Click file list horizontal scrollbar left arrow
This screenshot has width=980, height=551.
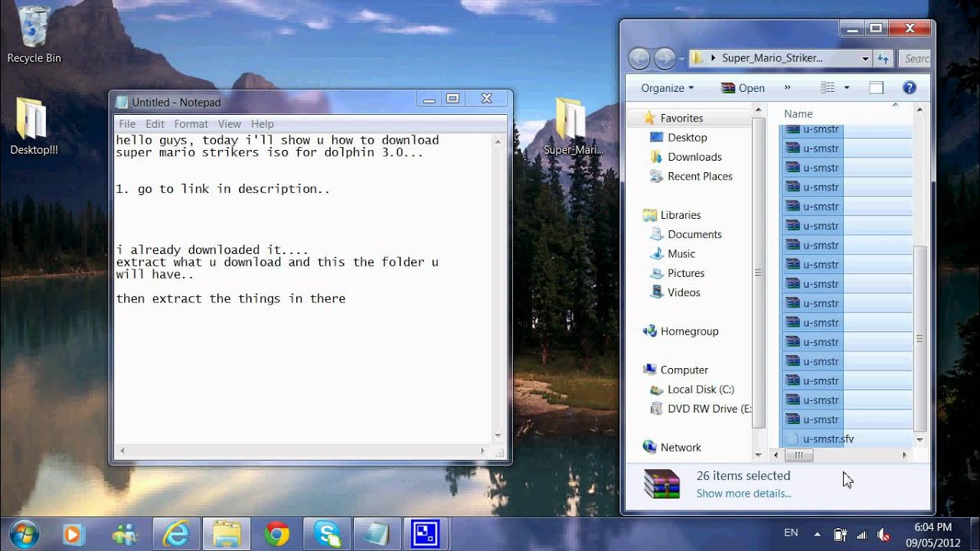coord(776,455)
